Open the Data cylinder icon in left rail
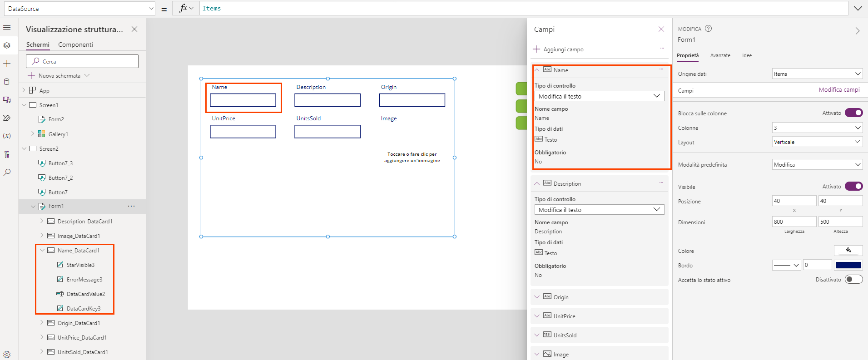This screenshot has height=360, width=868. click(7, 82)
